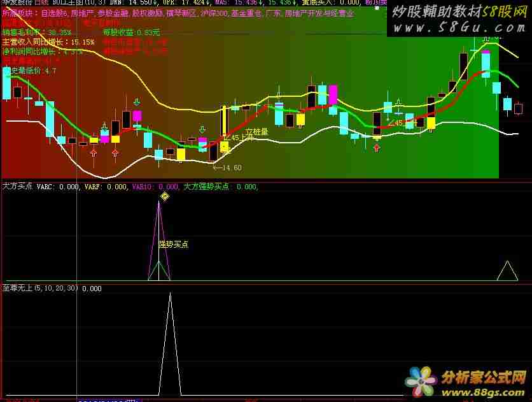Screen dimensions: 532x402
Task: Click the 强势买点 signal label
Action: (173, 244)
